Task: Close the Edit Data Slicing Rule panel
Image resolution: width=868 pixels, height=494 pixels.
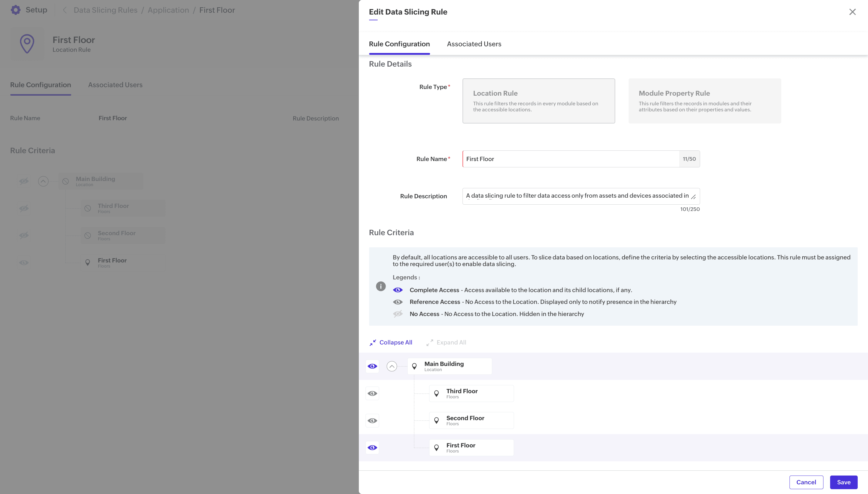Action: pyautogui.click(x=852, y=12)
